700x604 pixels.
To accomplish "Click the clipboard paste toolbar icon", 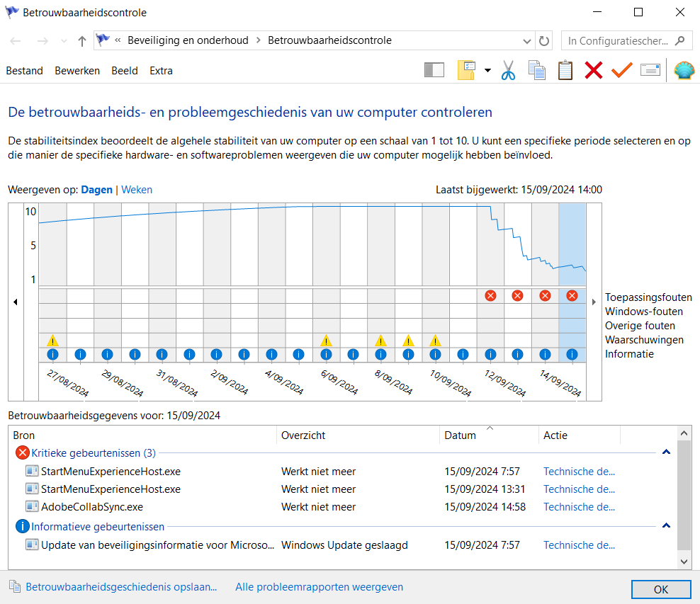I will click(565, 71).
